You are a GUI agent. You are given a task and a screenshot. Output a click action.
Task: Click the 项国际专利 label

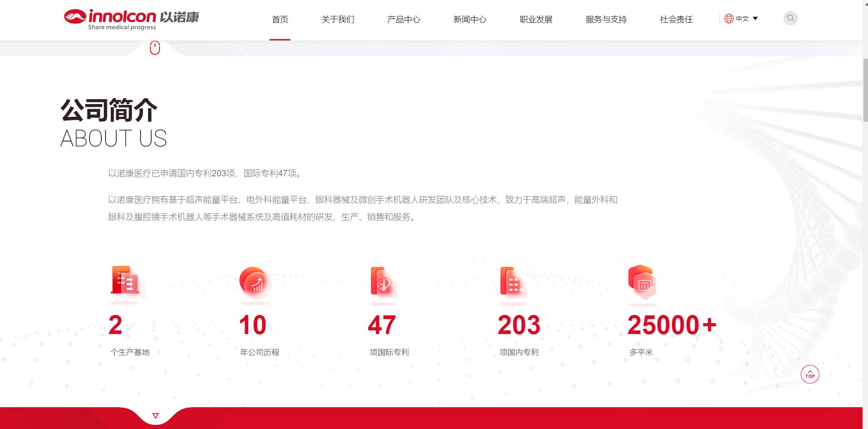pyautogui.click(x=389, y=352)
